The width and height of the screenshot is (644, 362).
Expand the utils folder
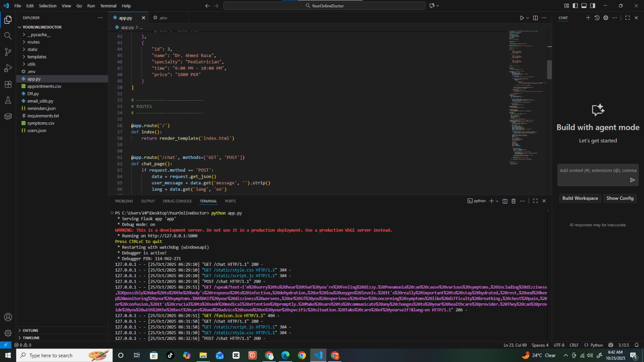pos(62,64)
